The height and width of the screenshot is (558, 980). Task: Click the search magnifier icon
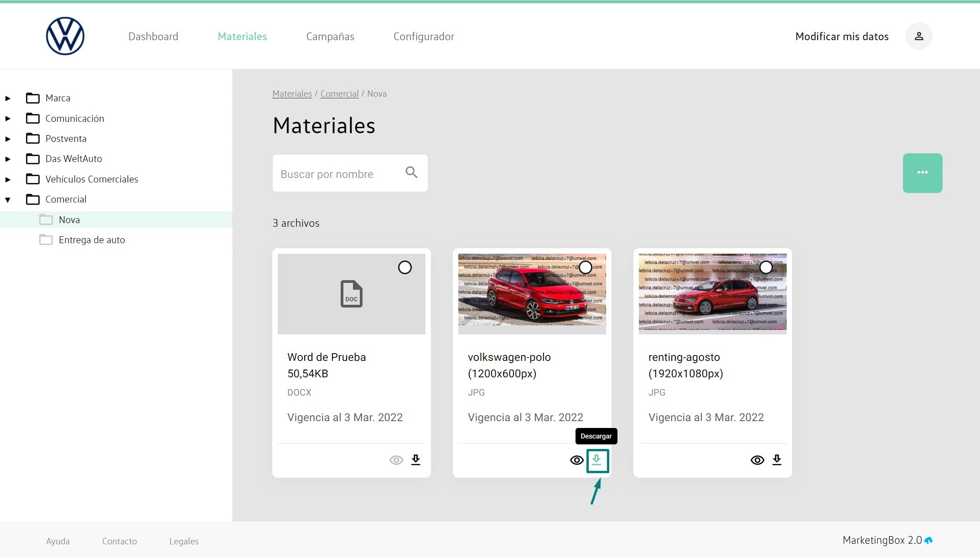(x=411, y=172)
